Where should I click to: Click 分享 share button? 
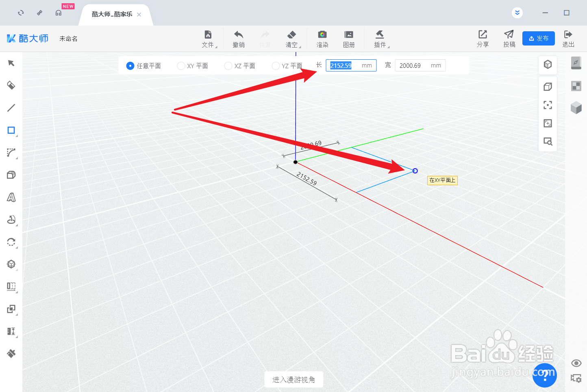click(x=483, y=39)
